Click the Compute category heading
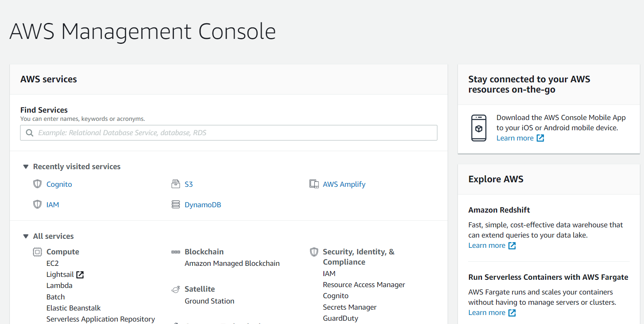Viewport: 644px width, 324px height. coord(63,252)
